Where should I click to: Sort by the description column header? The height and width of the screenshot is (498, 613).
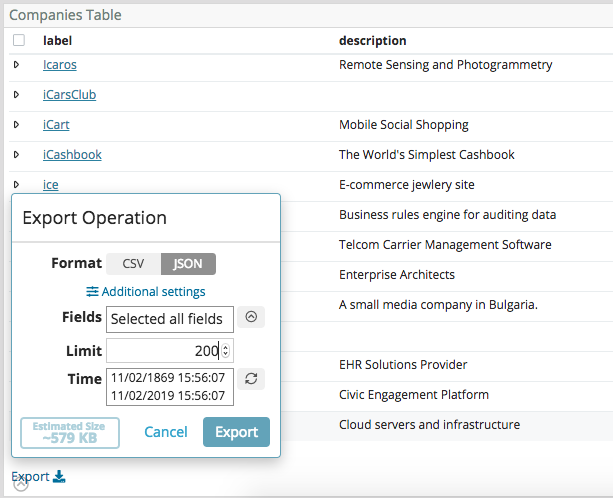(372, 41)
